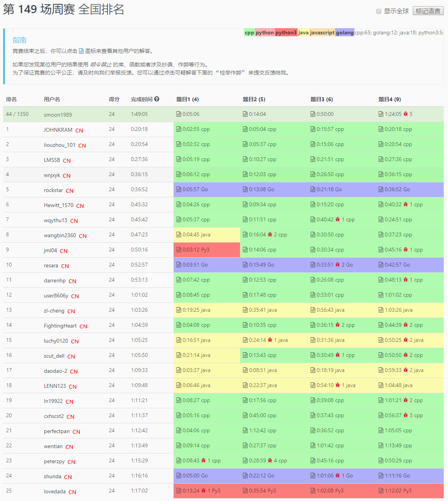Click the golang language legend tag
Viewport: 448px width, 501px height.
pos(344,32)
